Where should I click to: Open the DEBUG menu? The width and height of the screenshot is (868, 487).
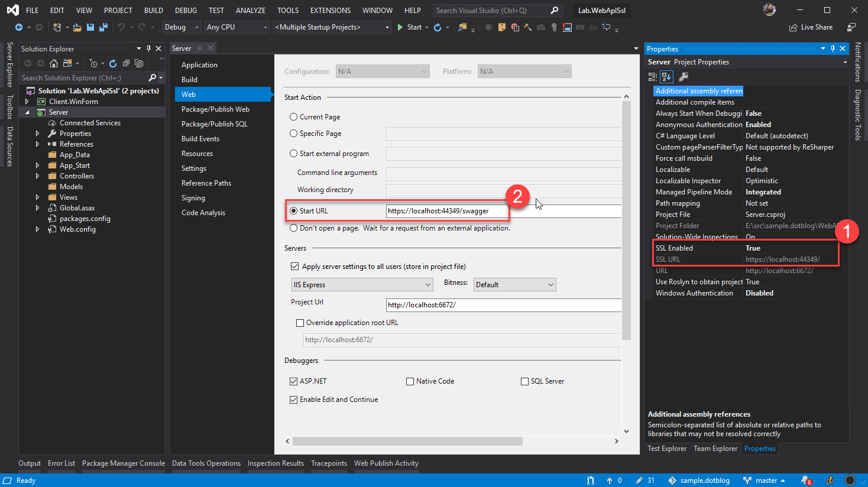coord(185,10)
